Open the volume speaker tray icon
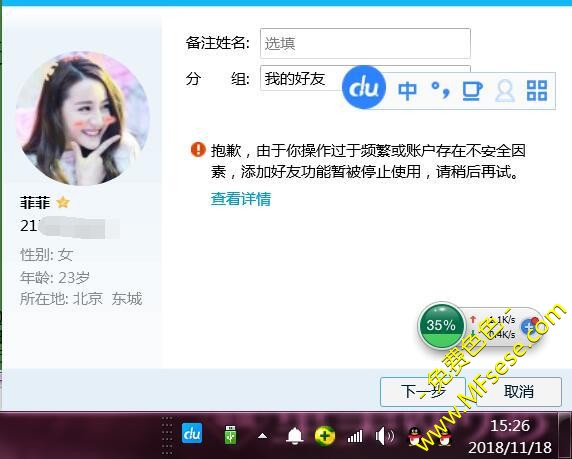Image resolution: width=572 pixels, height=459 pixels. pyautogui.click(x=384, y=436)
